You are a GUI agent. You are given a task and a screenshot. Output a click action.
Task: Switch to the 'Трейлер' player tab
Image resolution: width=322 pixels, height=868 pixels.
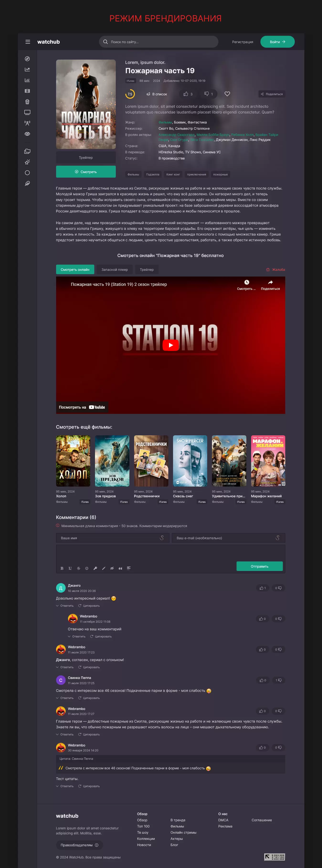[x=147, y=270]
